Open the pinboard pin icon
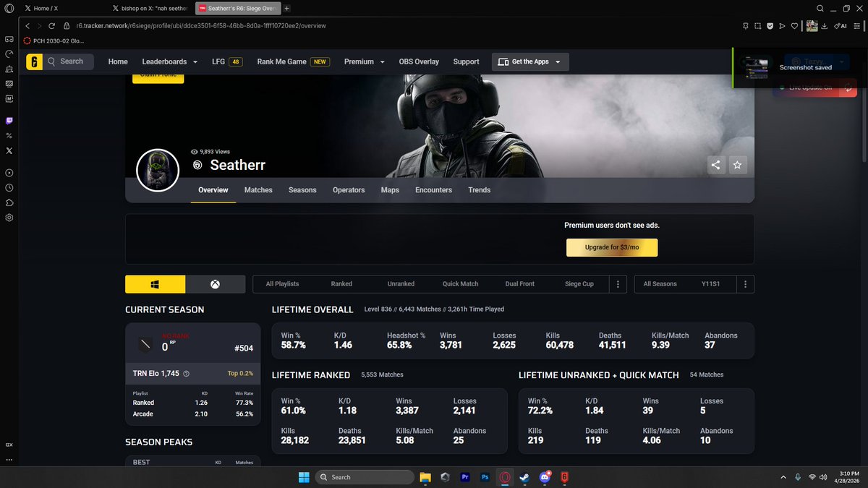This screenshot has height=488, width=868. (x=746, y=25)
